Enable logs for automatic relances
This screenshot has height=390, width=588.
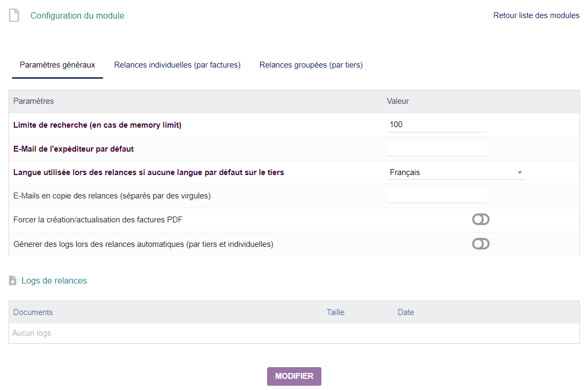481,244
